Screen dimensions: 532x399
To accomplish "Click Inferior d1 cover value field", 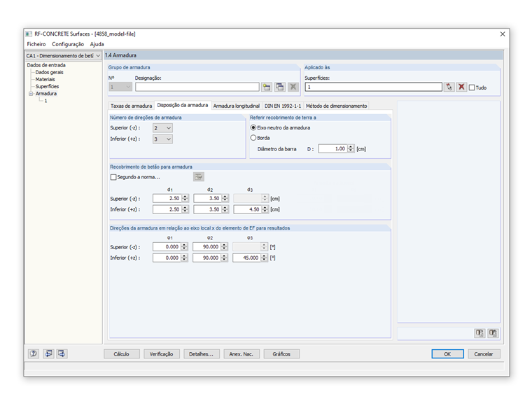I will click(x=167, y=209).
